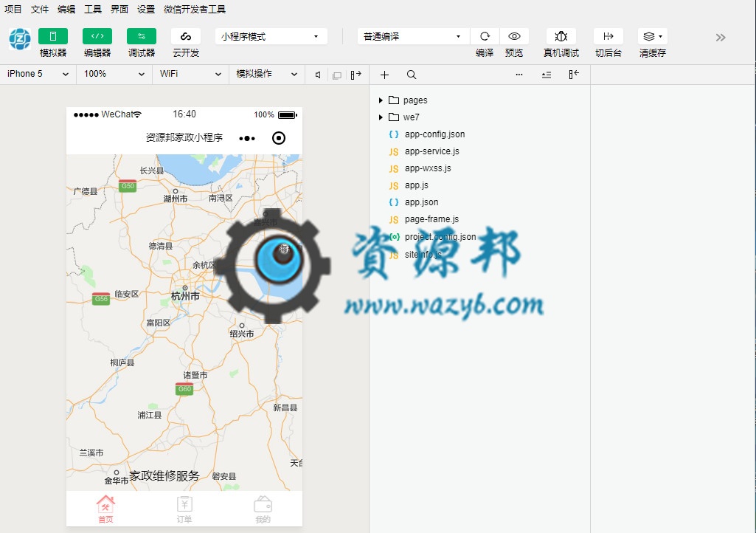This screenshot has width=756, height=533.
Task: Click the 16:40 status bar time
Action: [184, 114]
